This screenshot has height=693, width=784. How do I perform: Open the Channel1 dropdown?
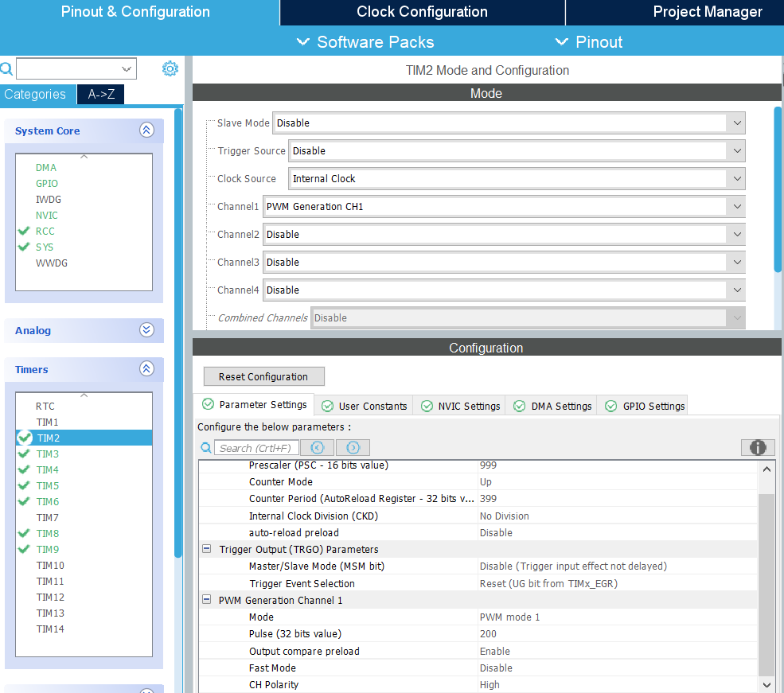click(x=504, y=206)
